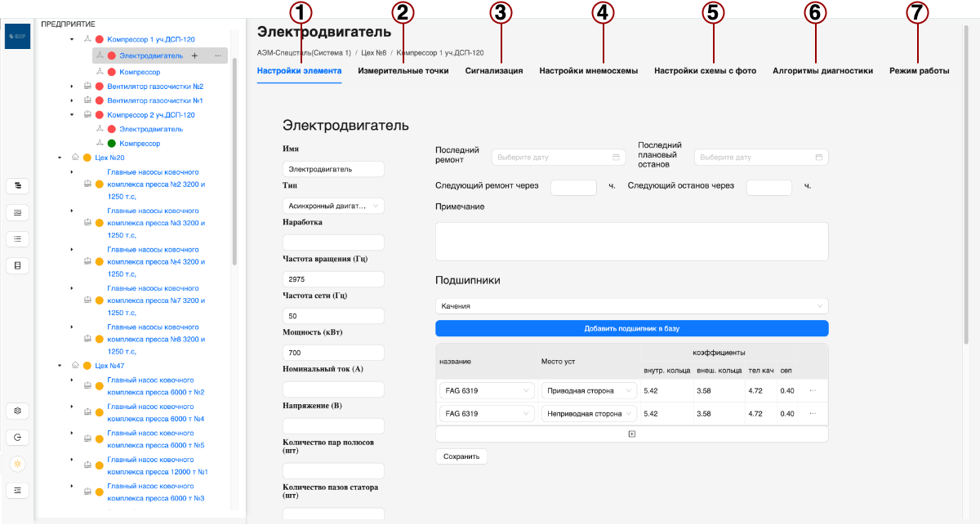The height and width of the screenshot is (525, 980).
Task: Open the row menu for the Приводная сторона bearing
Action: pyautogui.click(x=813, y=391)
